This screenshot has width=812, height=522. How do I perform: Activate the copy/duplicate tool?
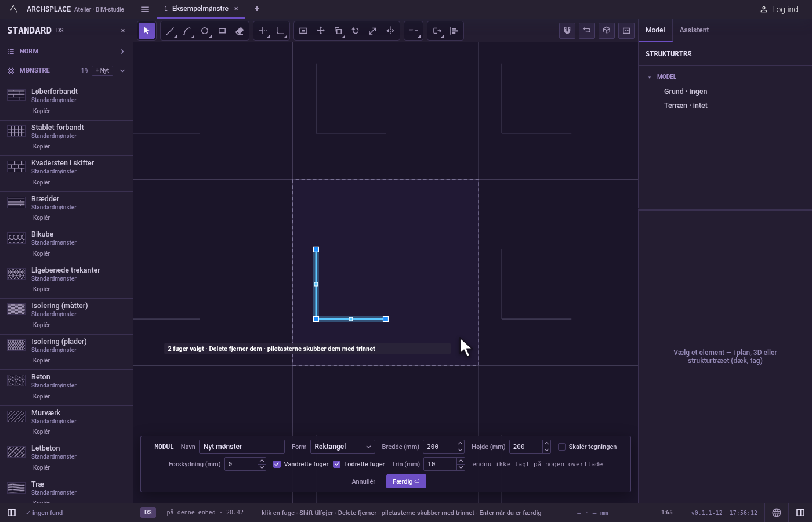pyautogui.click(x=338, y=31)
